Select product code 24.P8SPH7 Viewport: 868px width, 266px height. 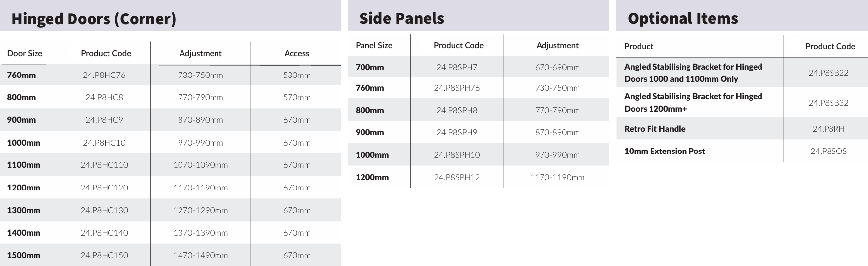pos(457,67)
